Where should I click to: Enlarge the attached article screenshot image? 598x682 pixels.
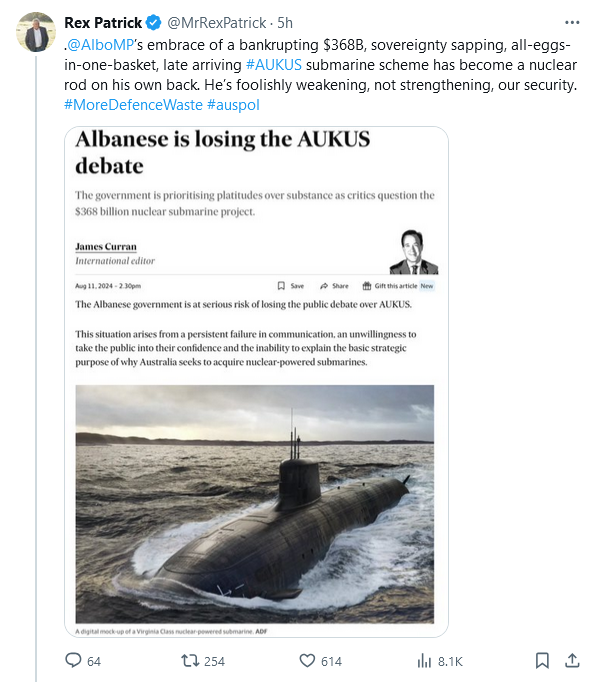pos(256,382)
